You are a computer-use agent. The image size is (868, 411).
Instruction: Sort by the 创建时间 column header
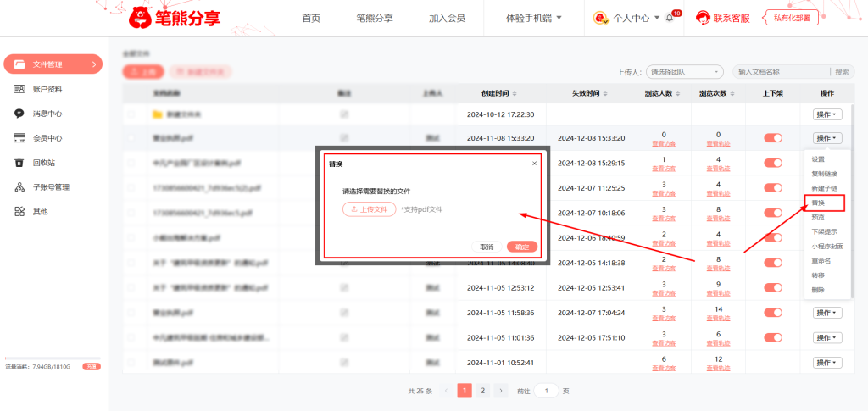500,93
